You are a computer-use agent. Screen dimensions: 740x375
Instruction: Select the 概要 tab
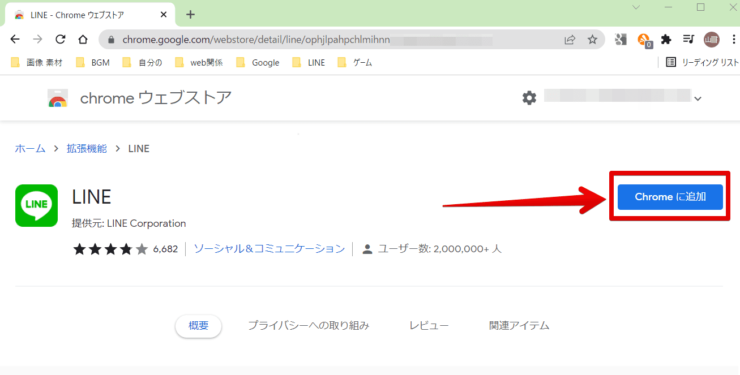(x=198, y=325)
